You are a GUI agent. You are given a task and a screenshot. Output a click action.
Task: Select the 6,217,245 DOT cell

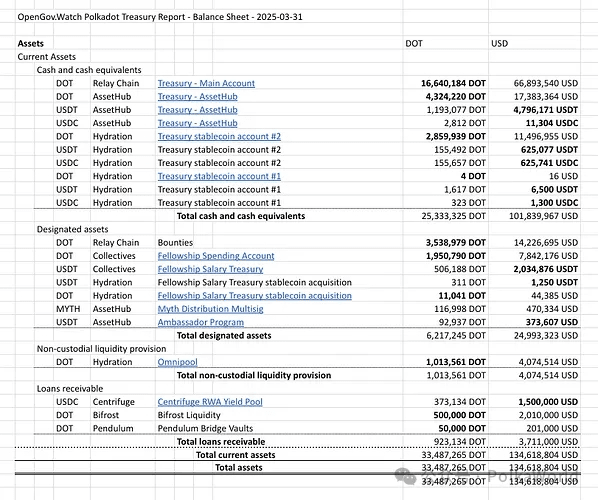pyautogui.click(x=456, y=336)
